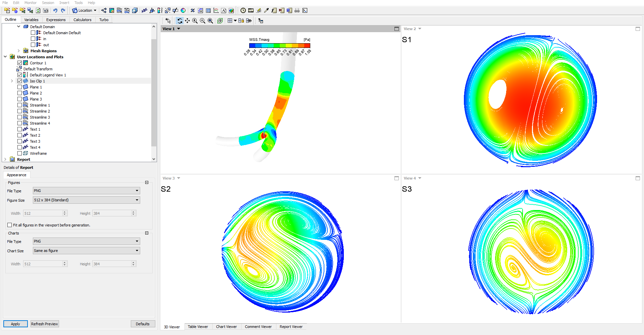
Task: Expand the Mesh Regions tree node
Action: [x=19, y=51]
